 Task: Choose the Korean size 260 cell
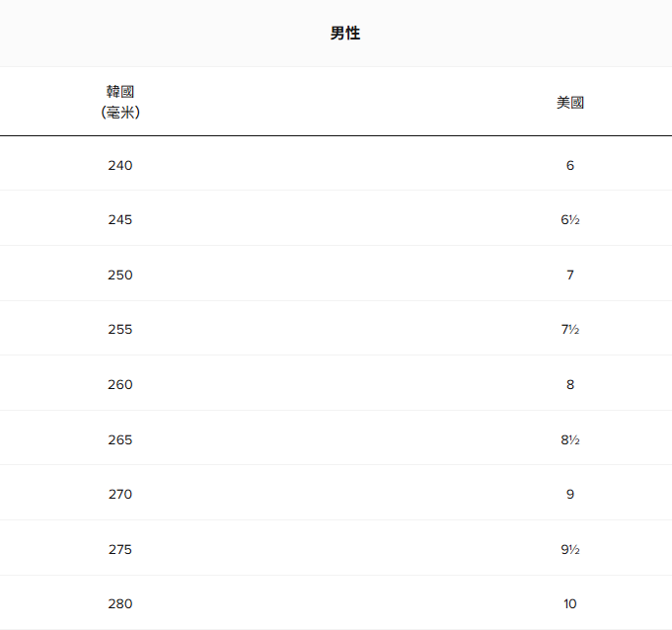[x=120, y=384]
